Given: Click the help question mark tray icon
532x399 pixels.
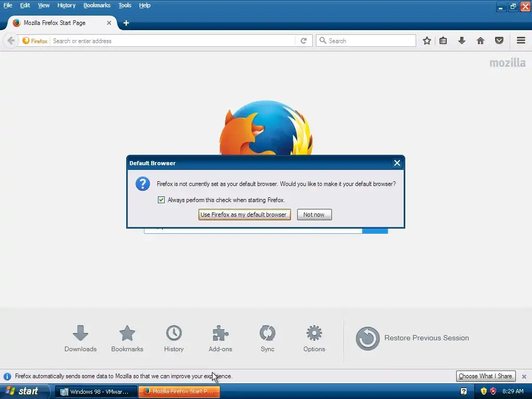Looking at the screenshot, I should pyautogui.click(x=463, y=391).
